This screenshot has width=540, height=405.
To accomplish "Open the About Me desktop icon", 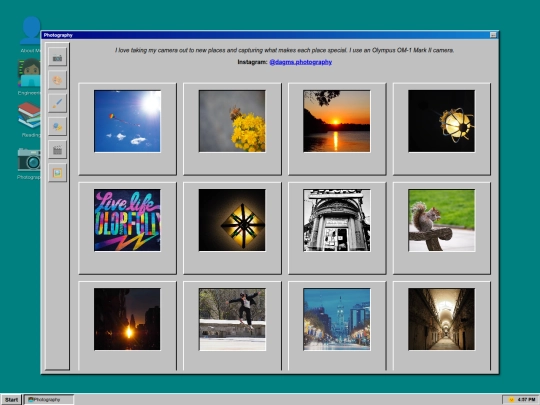I will (x=30, y=34).
